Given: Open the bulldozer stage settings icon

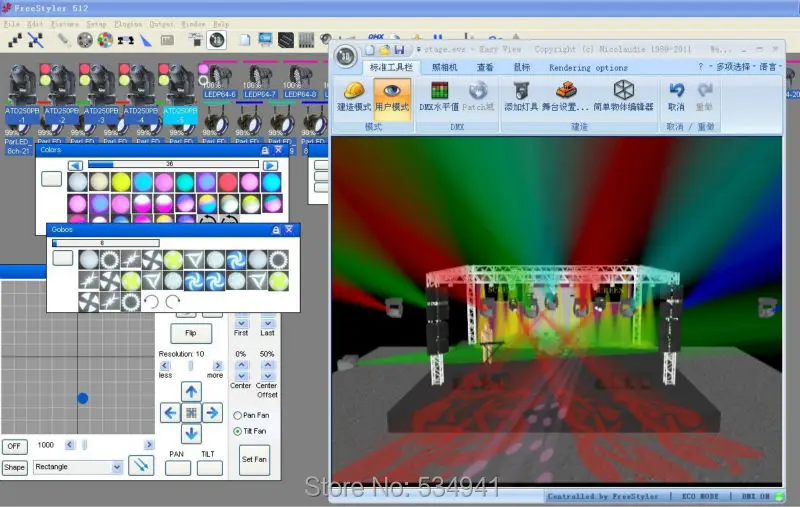Looking at the screenshot, I should pyautogui.click(x=566, y=91).
